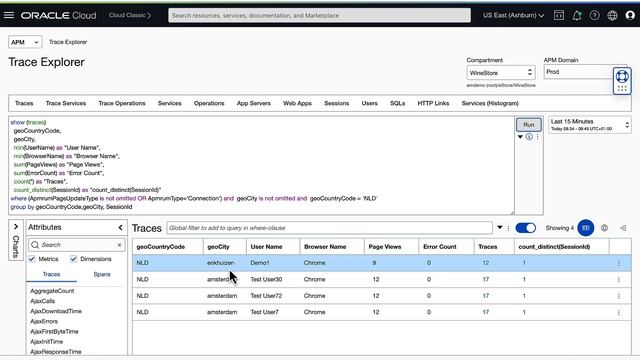
Task: Open the global filter dropdown arrow
Action: pos(500,227)
